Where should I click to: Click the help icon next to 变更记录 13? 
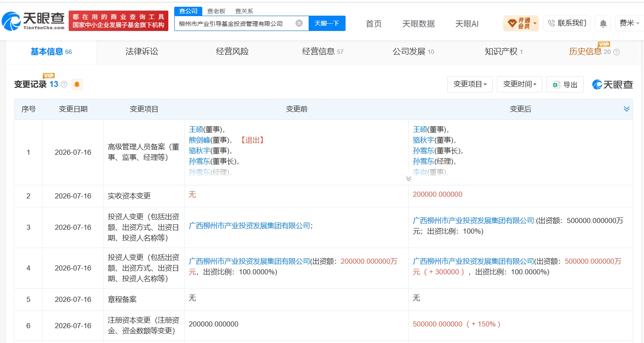tap(64, 84)
